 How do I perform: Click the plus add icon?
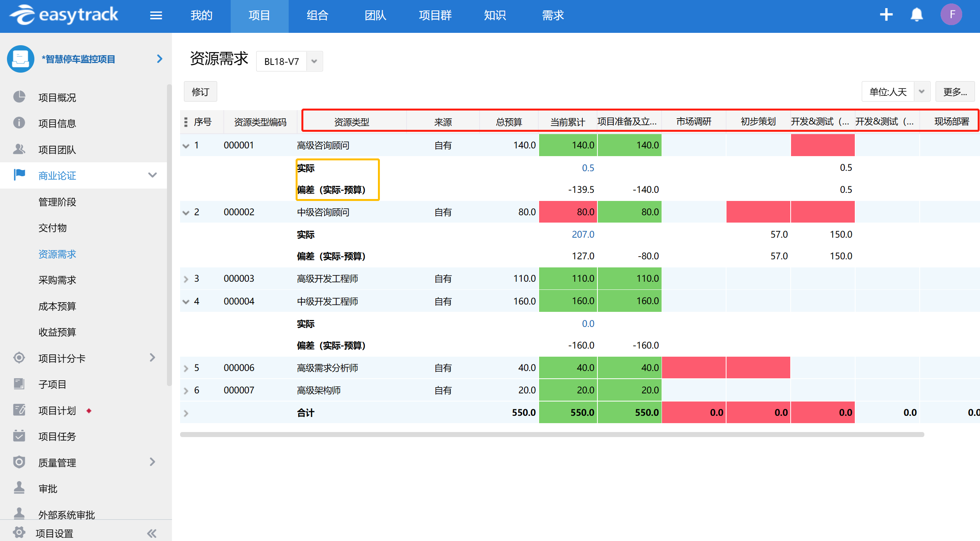tap(886, 15)
